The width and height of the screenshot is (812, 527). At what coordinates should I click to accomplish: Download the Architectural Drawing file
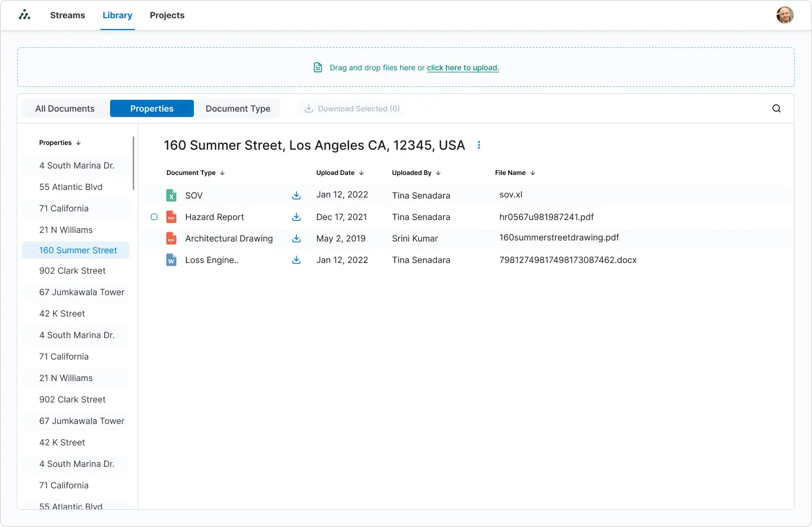(296, 238)
